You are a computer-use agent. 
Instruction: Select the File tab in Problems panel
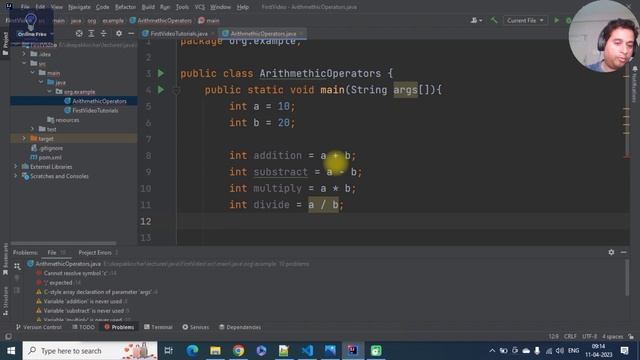56,253
